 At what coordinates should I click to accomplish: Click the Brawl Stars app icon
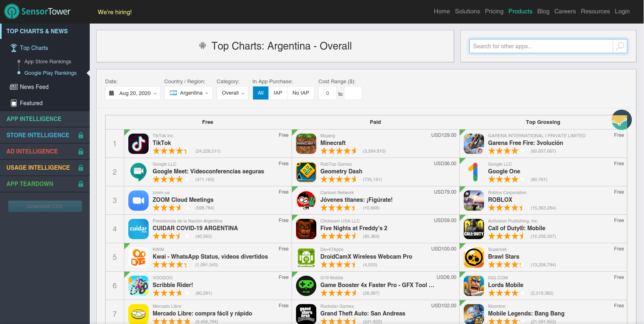coord(474,257)
